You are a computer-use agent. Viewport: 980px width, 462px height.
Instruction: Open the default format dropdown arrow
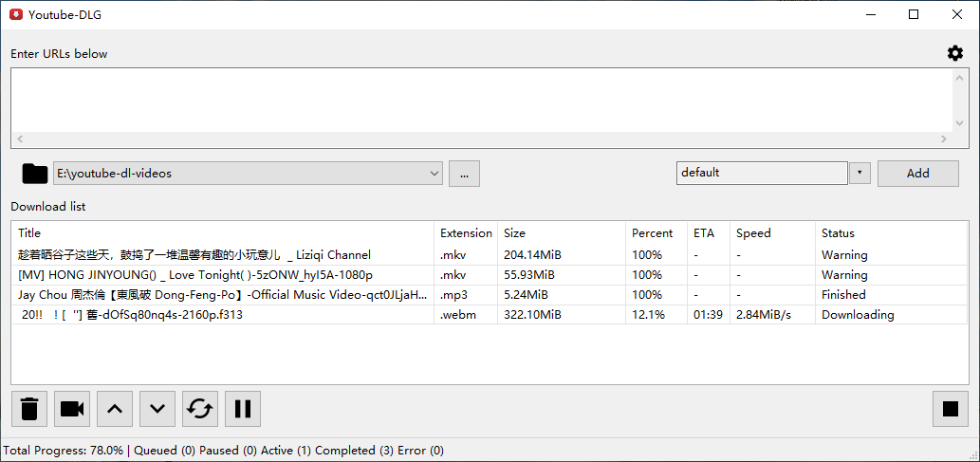click(860, 173)
